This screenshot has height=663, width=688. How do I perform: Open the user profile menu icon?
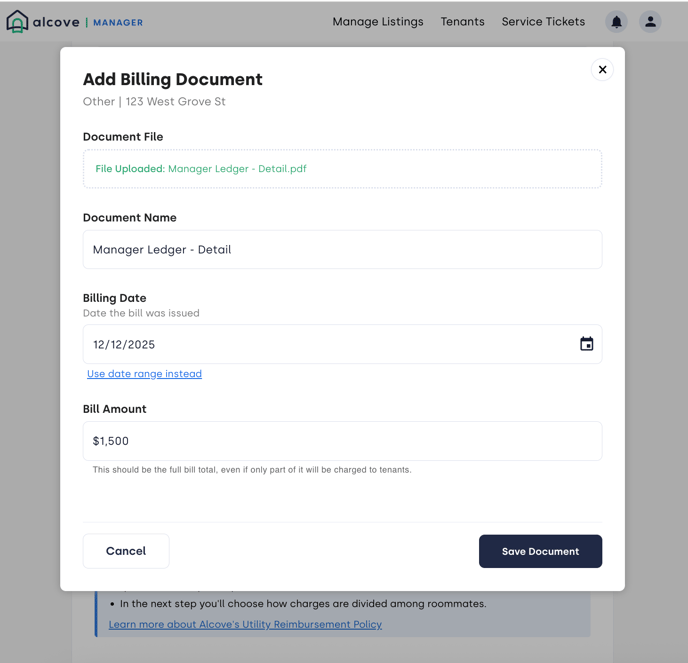click(650, 22)
